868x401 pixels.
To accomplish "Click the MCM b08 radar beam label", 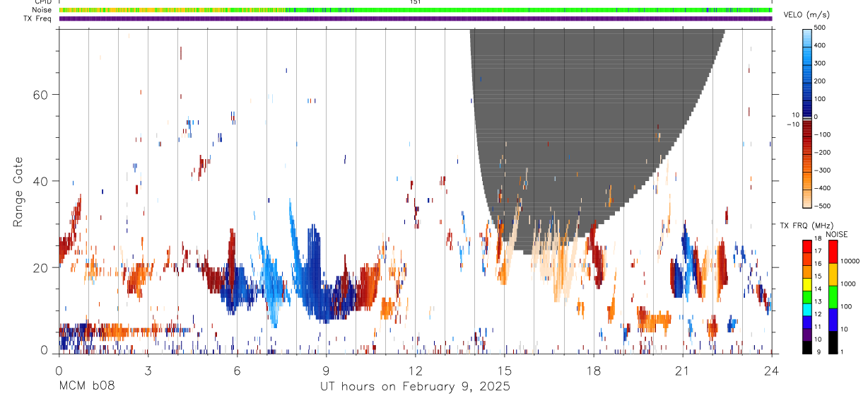I will 86,387.
